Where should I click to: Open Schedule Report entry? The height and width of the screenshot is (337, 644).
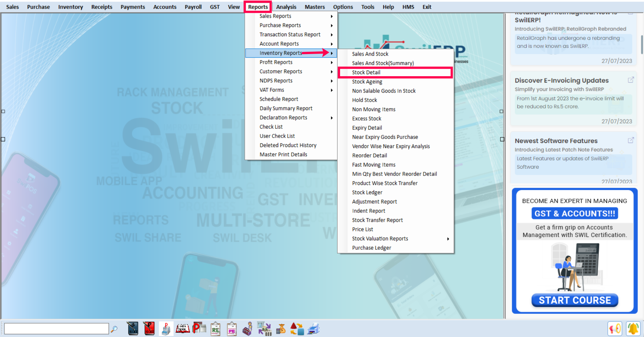tap(291, 99)
